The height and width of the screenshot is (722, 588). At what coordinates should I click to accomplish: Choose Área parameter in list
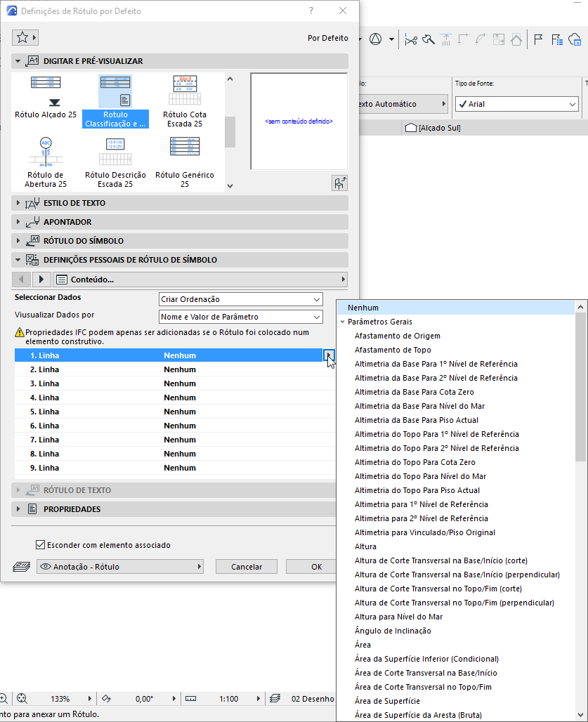362,645
